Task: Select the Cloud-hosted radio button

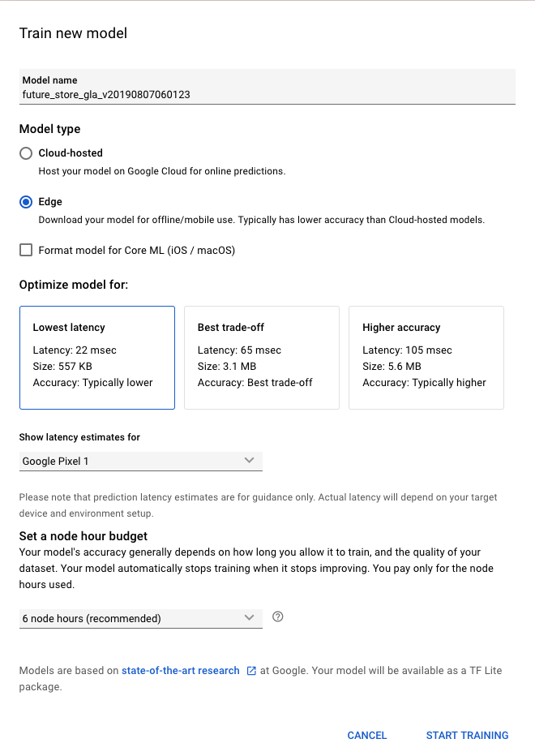Action: (x=26, y=153)
